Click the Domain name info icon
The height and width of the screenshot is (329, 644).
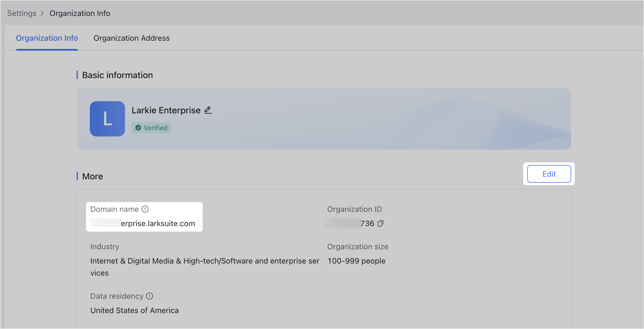pos(145,209)
